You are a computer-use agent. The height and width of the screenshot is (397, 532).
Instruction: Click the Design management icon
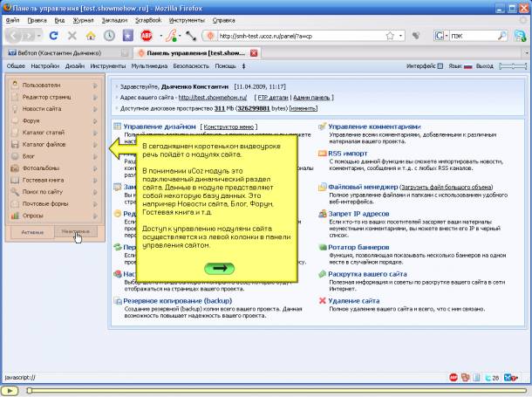pos(118,127)
